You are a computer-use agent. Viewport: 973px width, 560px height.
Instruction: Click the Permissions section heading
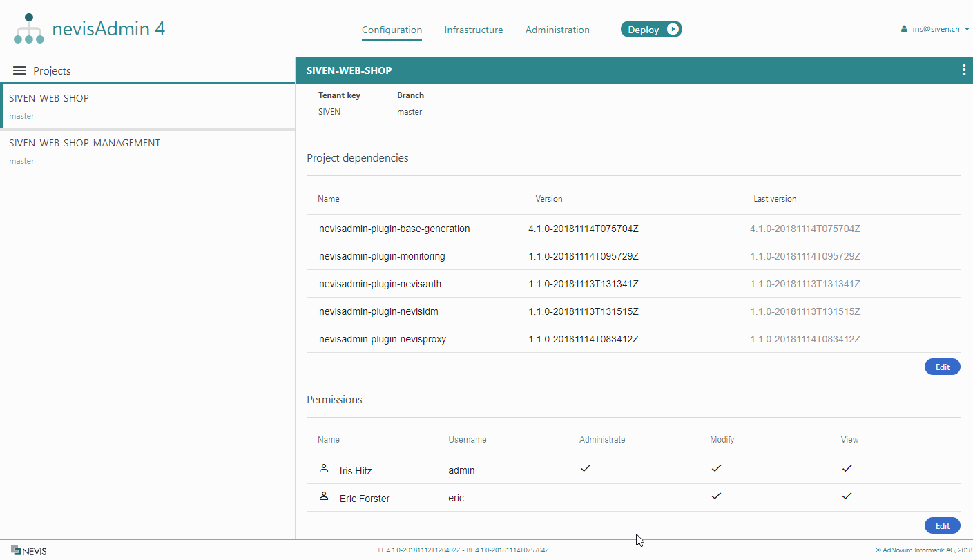coord(334,400)
